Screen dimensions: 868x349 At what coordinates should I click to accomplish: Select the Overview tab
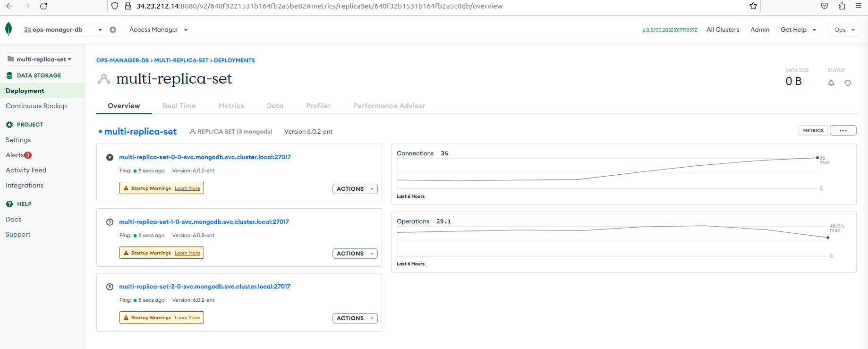(124, 106)
